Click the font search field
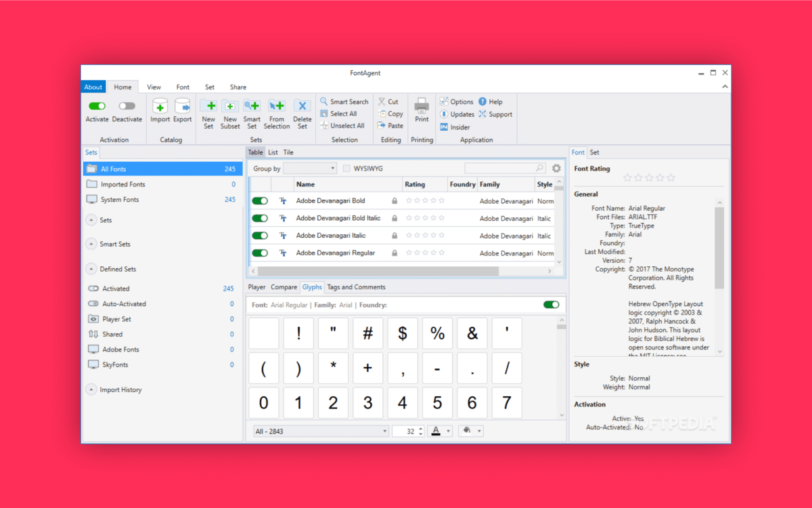 (x=505, y=169)
